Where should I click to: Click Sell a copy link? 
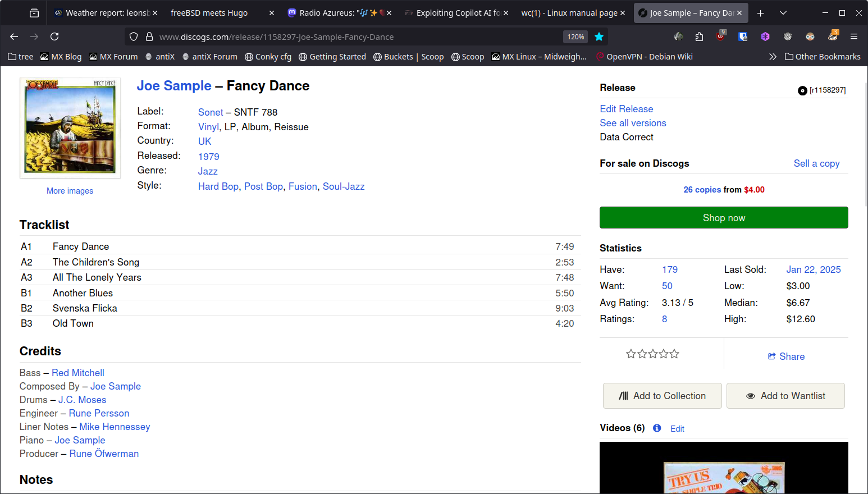[817, 163]
